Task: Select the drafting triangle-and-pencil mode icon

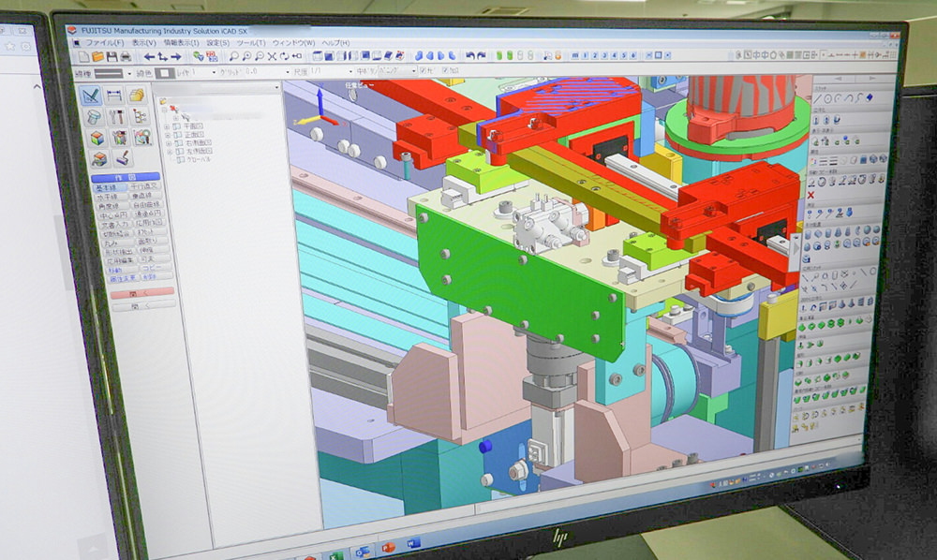Action: pyautogui.click(x=90, y=96)
